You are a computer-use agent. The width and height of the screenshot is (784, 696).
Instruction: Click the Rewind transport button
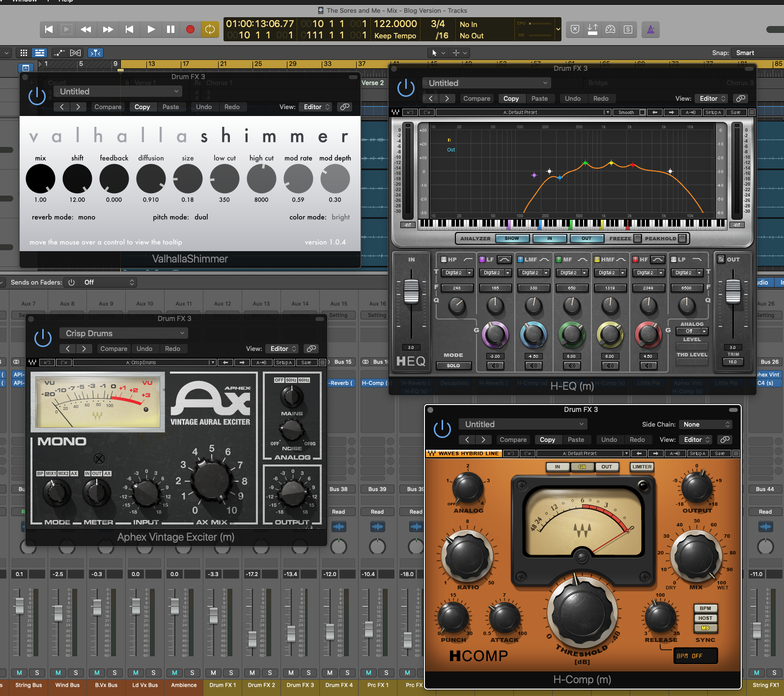click(86, 29)
